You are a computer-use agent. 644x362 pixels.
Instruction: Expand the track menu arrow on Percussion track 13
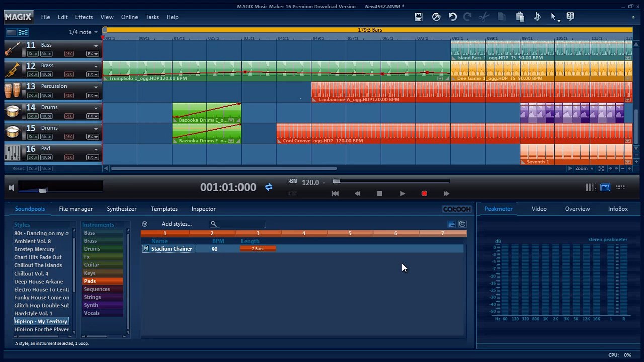[x=96, y=87]
